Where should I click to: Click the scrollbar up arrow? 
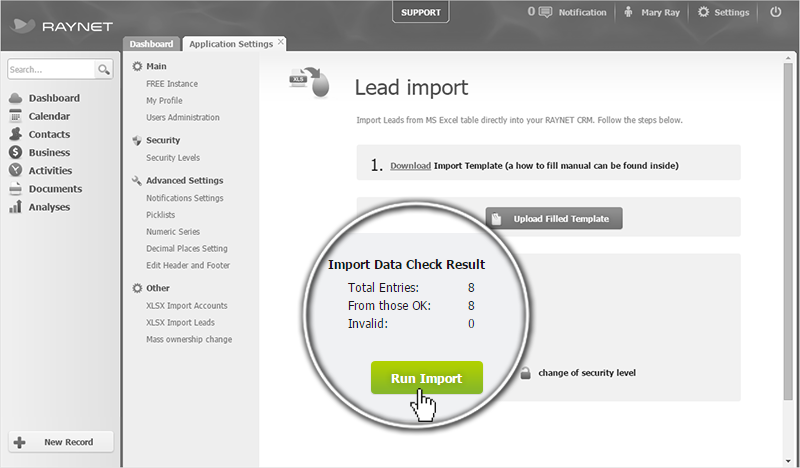point(788,59)
